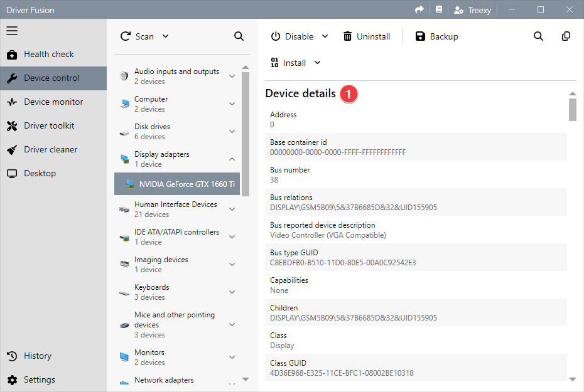Click device details scrollbar thumb

(573, 109)
